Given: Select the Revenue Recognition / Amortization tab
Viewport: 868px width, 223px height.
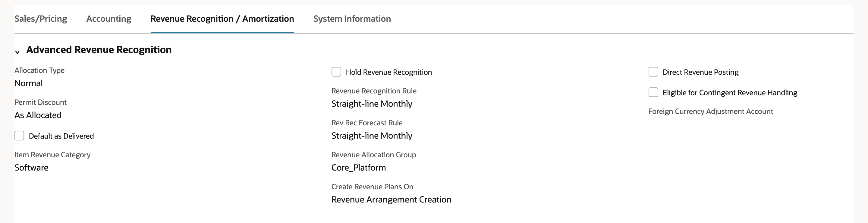Looking at the screenshot, I should pyautogui.click(x=222, y=19).
